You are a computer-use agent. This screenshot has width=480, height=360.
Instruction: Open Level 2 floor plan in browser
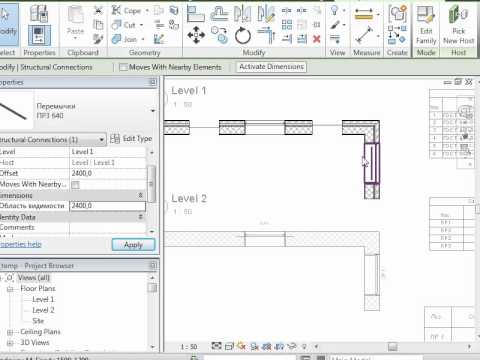[x=43, y=310]
